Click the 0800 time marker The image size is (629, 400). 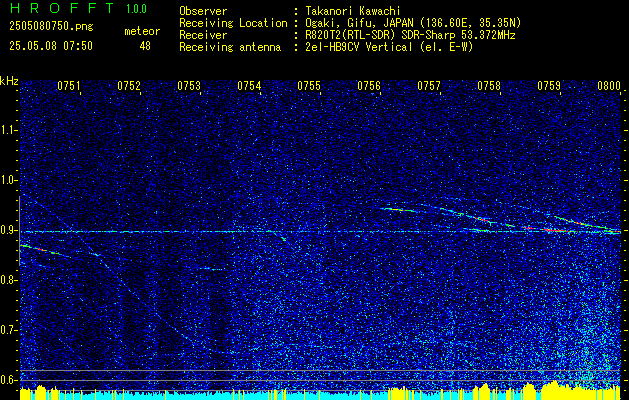[x=609, y=86]
